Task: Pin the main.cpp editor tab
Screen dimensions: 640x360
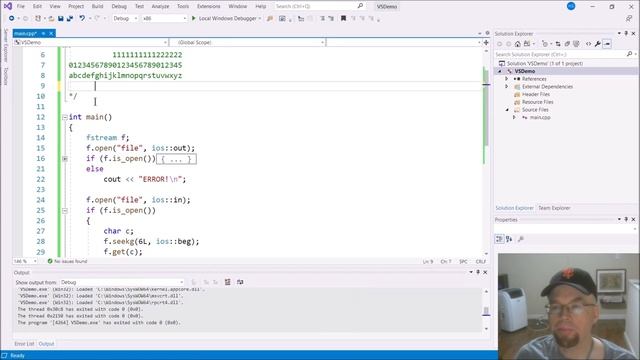Action: tap(43, 33)
